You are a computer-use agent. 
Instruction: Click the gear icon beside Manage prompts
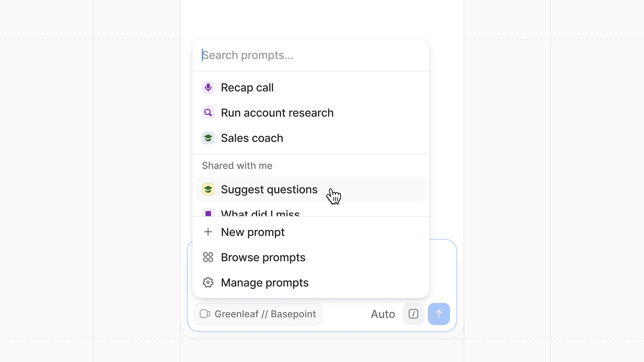click(x=208, y=283)
